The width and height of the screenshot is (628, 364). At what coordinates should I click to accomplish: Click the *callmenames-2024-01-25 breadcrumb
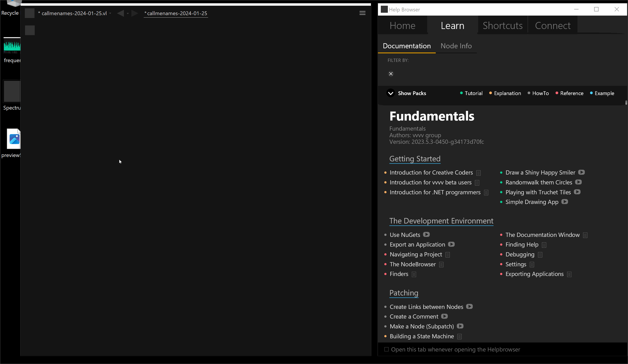[176, 13]
